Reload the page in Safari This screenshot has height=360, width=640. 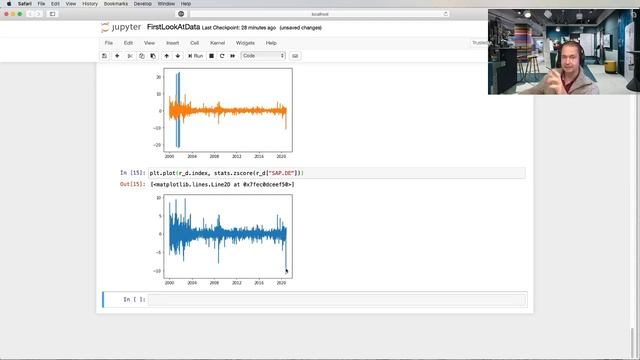pos(446,14)
